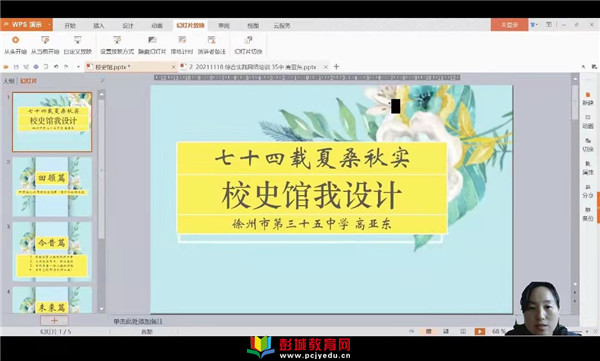Click hide slide (隐藏幻灯片) icon

(152, 45)
